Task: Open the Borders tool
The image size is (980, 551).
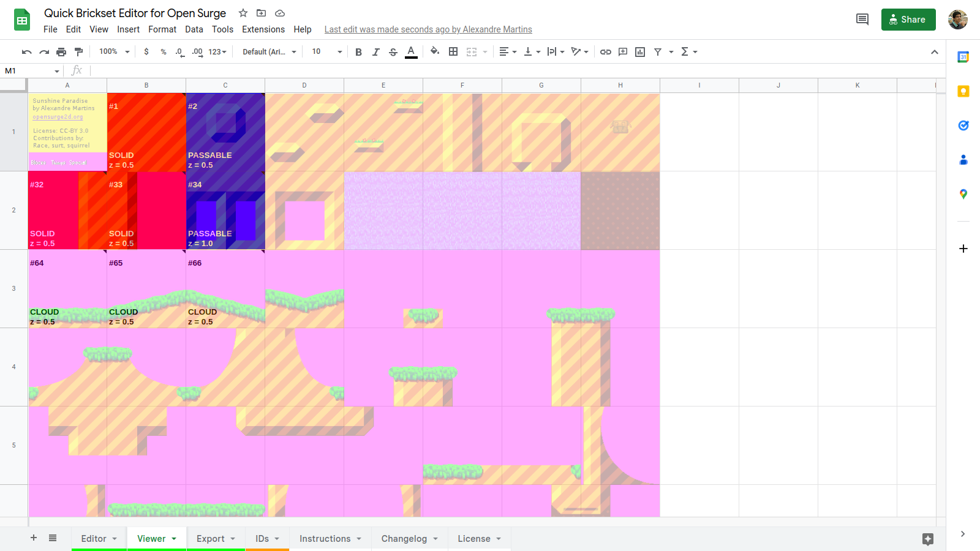Action: click(x=453, y=51)
